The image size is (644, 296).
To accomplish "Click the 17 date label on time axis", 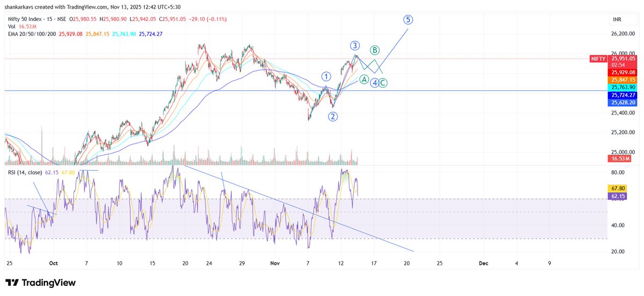I will click(374, 264).
